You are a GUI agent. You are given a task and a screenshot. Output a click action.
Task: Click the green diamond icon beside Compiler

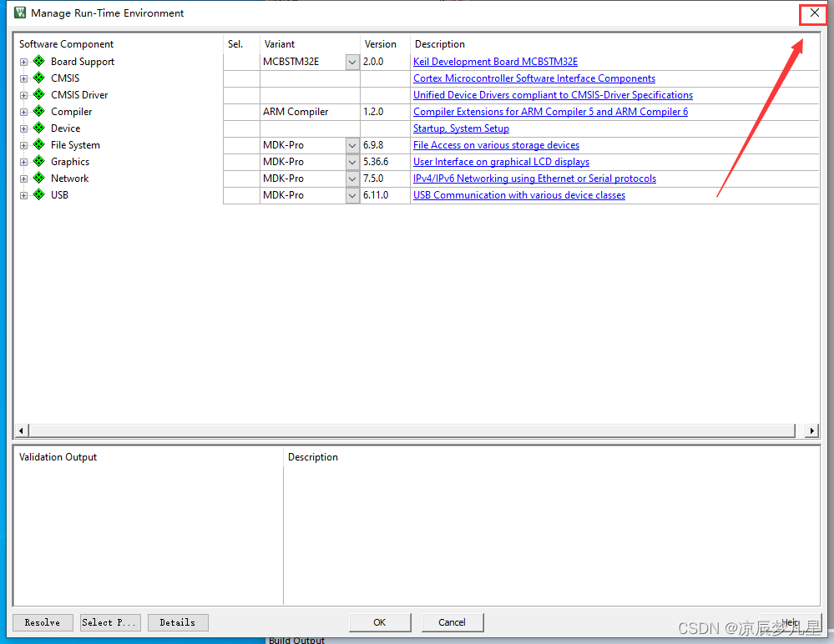[x=39, y=111]
